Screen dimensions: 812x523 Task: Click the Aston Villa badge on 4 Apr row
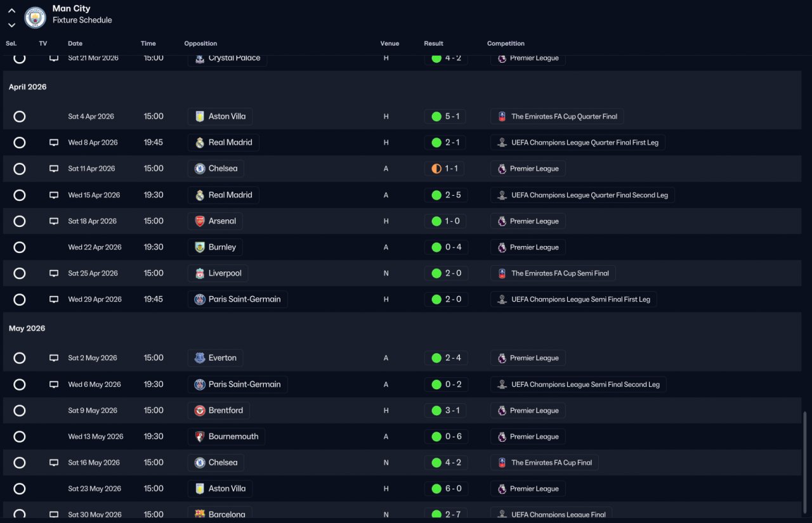tap(200, 117)
